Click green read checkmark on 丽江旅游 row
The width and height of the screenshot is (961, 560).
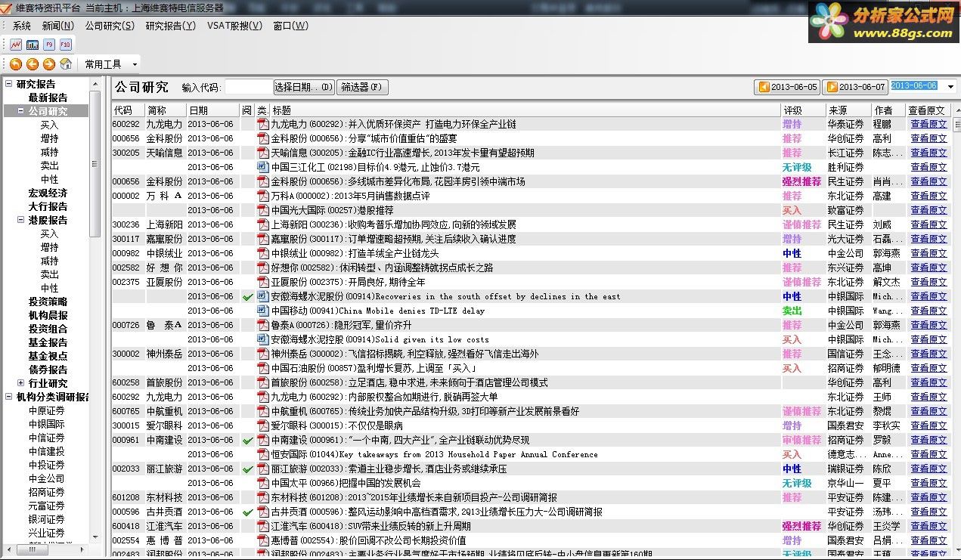(247, 469)
